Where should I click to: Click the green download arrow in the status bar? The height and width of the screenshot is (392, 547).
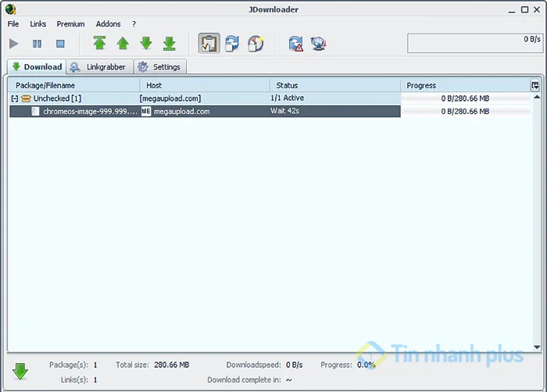[20, 371]
